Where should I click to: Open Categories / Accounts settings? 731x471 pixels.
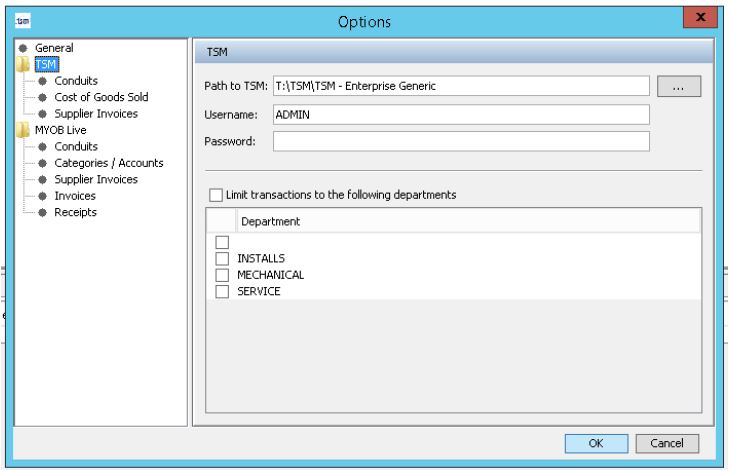[108, 163]
